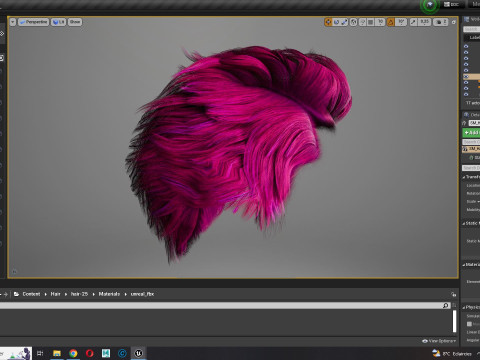Click the green circular icon at top
This screenshot has width=480, height=360.
430,5
